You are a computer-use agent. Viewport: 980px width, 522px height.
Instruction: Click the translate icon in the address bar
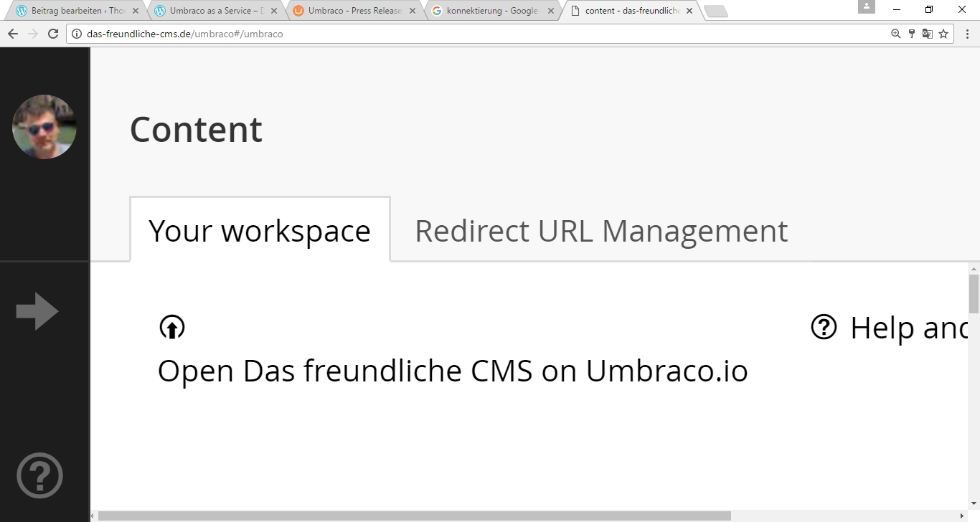927,34
